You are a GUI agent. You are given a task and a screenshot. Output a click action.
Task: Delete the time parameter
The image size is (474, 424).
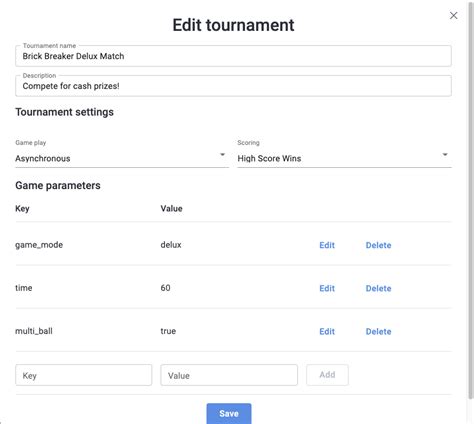coord(378,288)
